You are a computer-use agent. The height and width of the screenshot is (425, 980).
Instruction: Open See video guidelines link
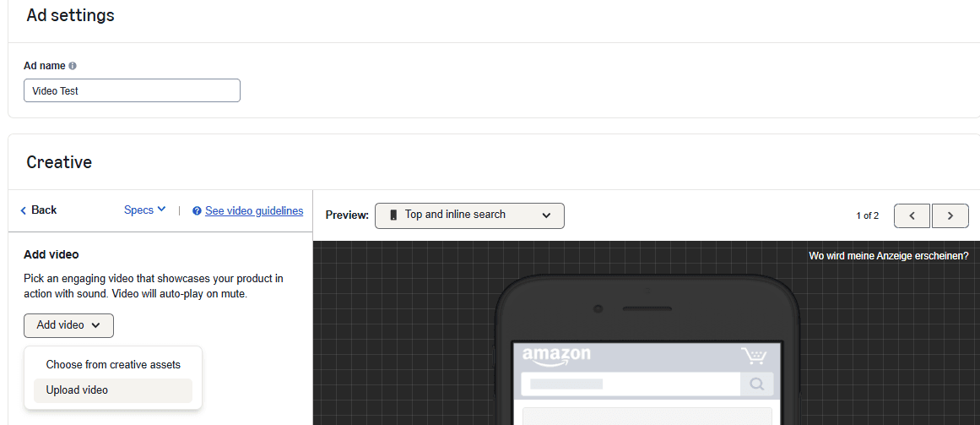(254, 211)
